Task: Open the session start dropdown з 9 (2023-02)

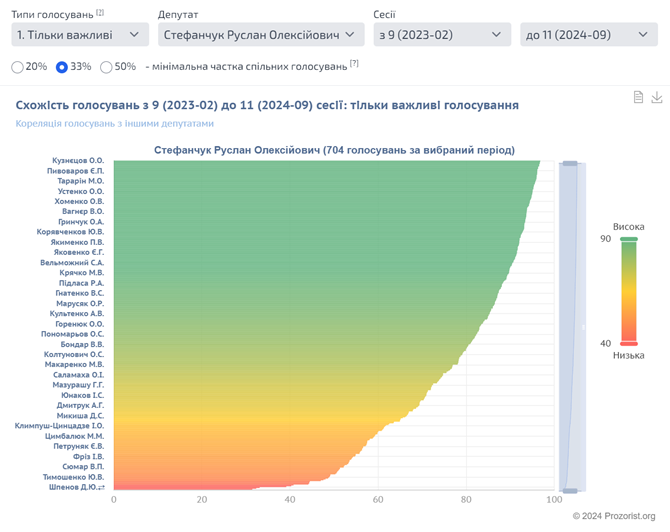Action: [442, 35]
